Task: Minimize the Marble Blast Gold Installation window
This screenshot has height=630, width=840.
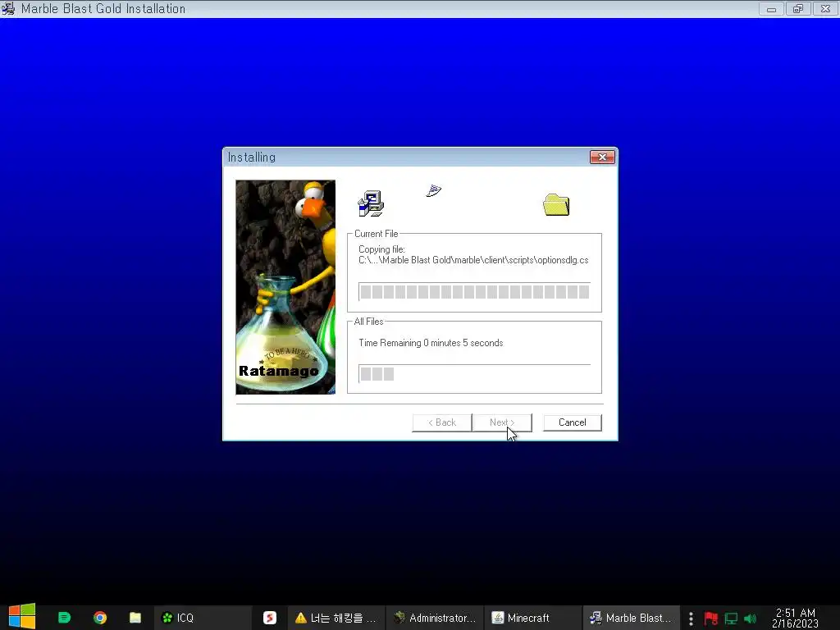Action: [771, 9]
